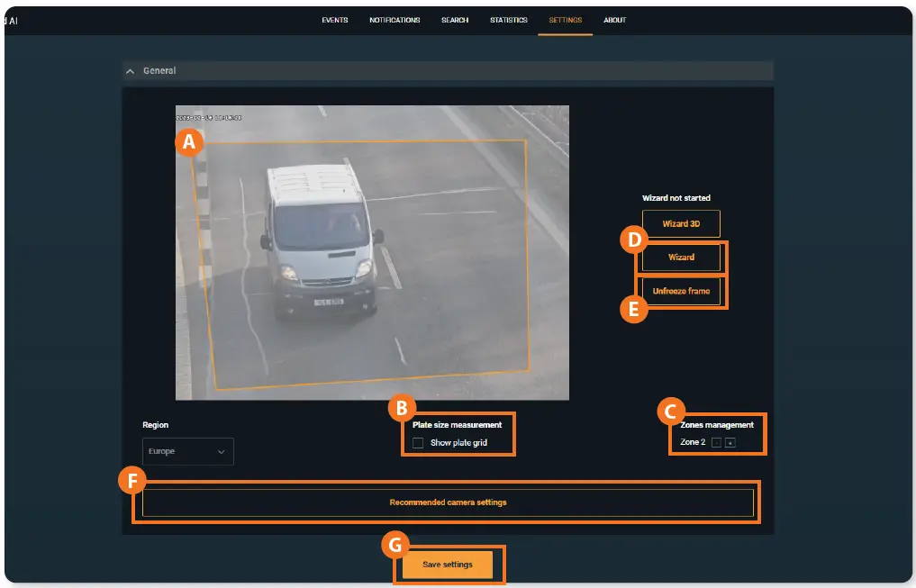This screenshot has height=588, width=916.
Task: Open the About tab
Action: [615, 20]
